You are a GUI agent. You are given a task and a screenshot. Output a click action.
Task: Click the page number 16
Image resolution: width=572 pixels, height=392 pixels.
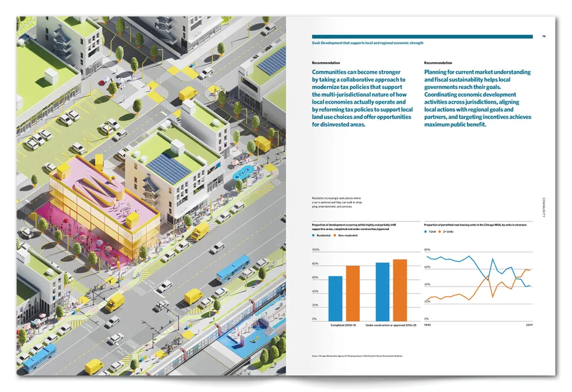(544, 36)
